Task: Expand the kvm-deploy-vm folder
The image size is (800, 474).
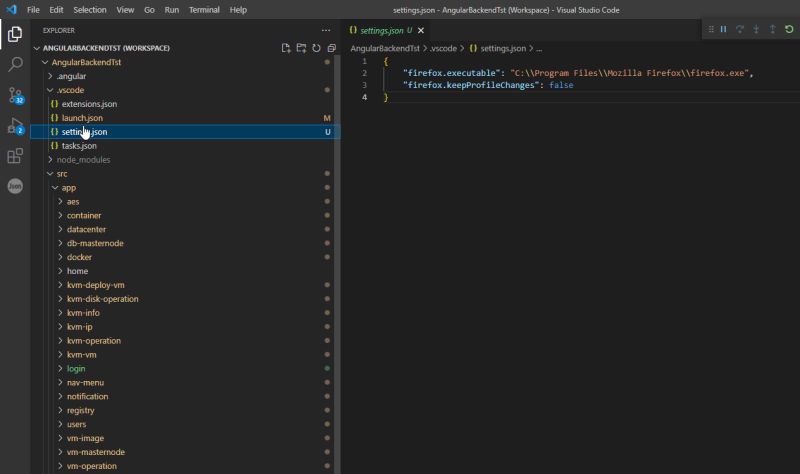Action: (x=60, y=285)
